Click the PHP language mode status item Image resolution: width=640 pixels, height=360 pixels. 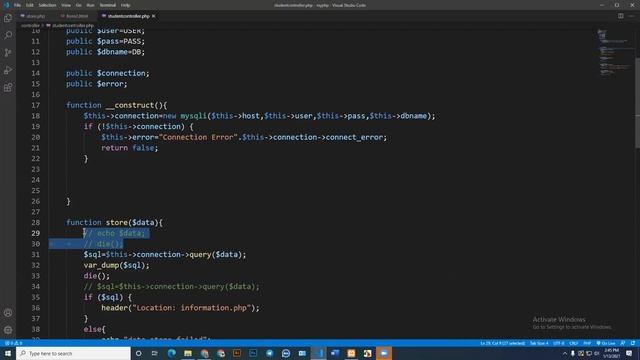[587, 343]
